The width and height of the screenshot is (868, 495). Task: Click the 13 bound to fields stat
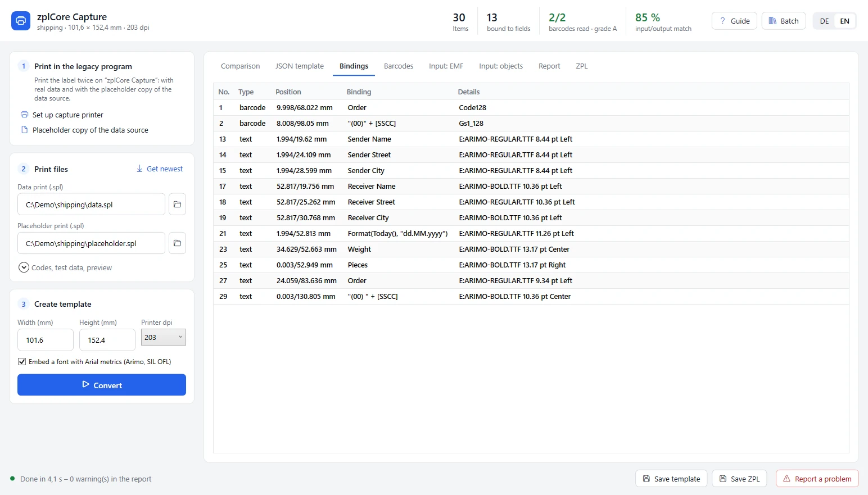point(508,22)
